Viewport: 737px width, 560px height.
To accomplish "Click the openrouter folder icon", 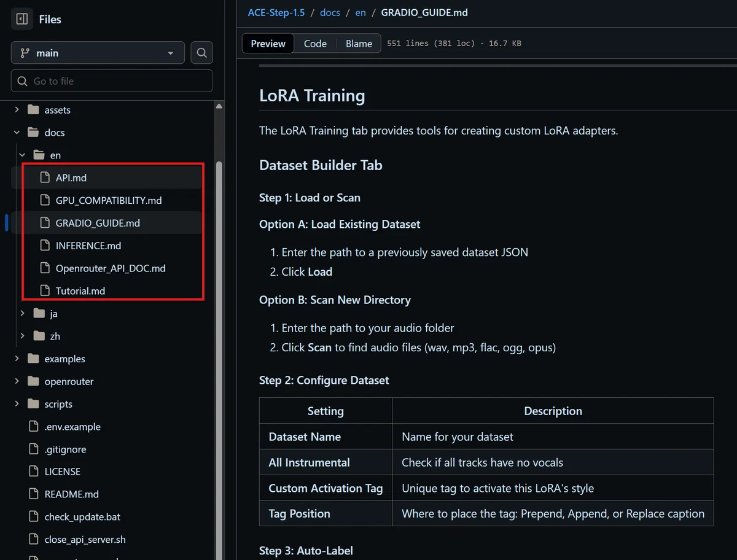I will (x=33, y=381).
